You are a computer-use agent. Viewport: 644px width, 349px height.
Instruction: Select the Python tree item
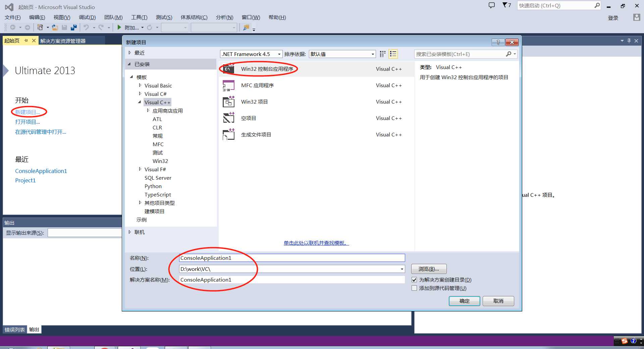pyautogui.click(x=153, y=186)
